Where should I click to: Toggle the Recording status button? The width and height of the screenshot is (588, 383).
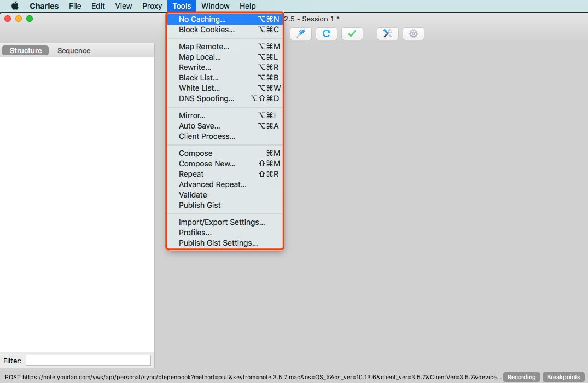coord(522,377)
